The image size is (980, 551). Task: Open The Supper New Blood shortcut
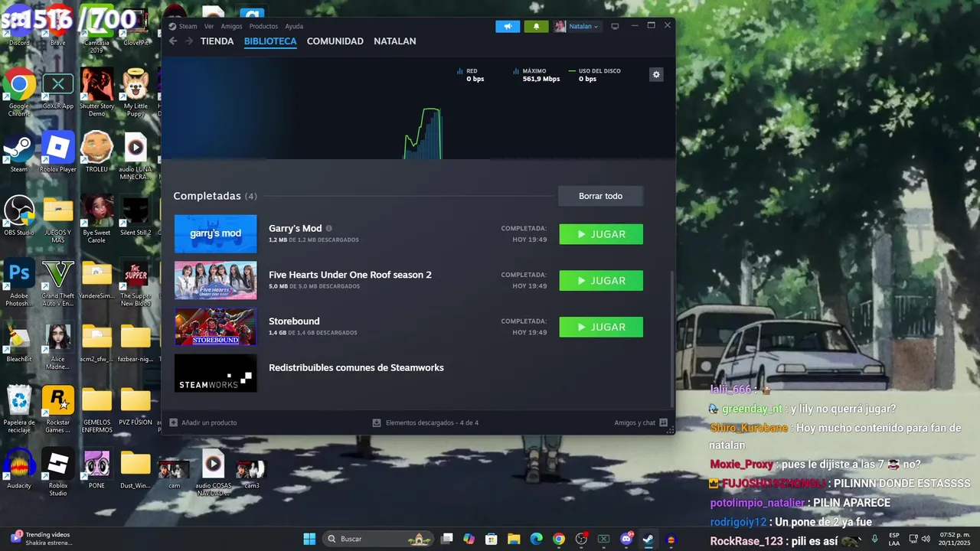pyautogui.click(x=136, y=283)
